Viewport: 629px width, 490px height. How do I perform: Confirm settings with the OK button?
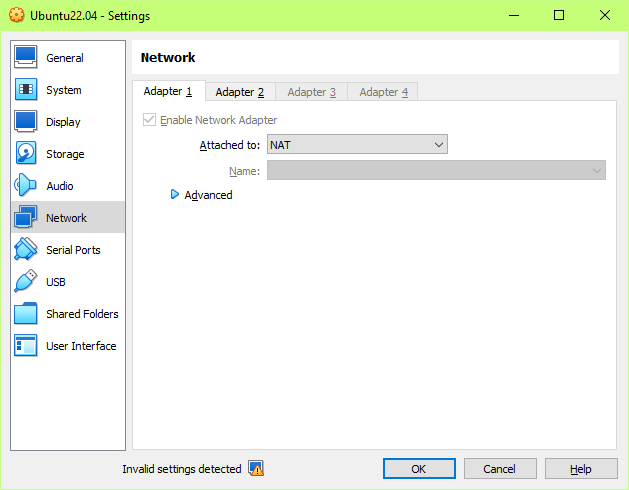(419, 469)
